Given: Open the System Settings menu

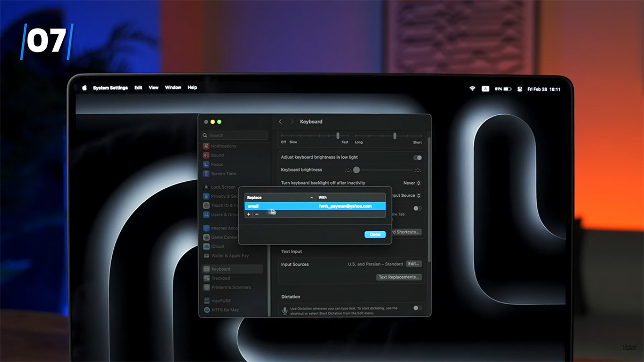Looking at the screenshot, I should click(111, 87).
